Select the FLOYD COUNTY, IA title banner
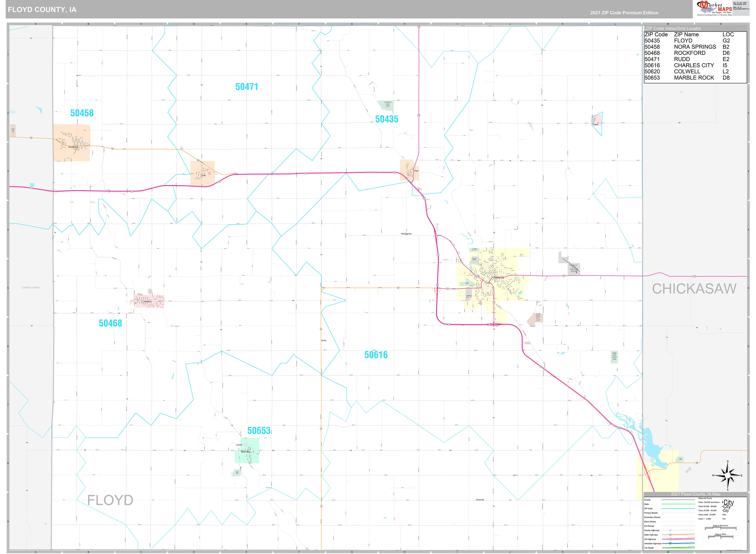 point(42,10)
